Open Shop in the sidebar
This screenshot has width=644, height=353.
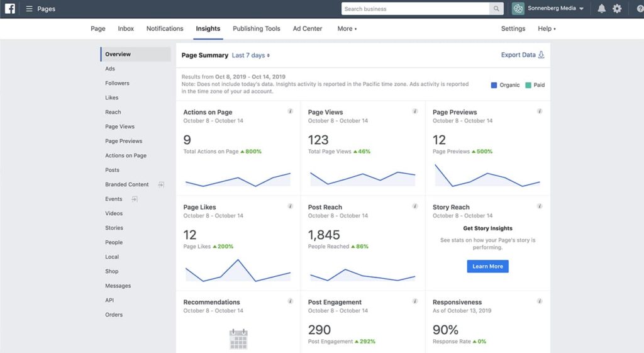pos(112,271)
